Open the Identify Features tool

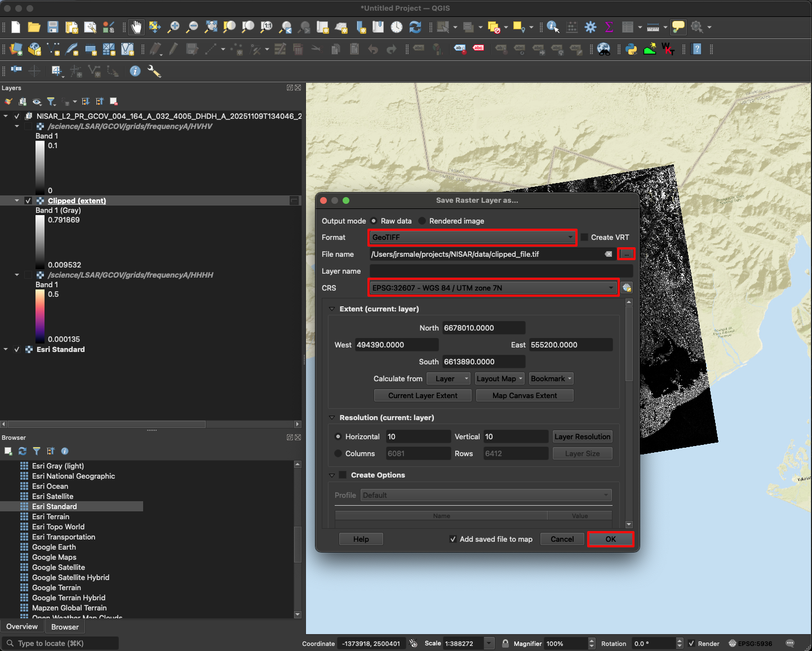(552, 26)
